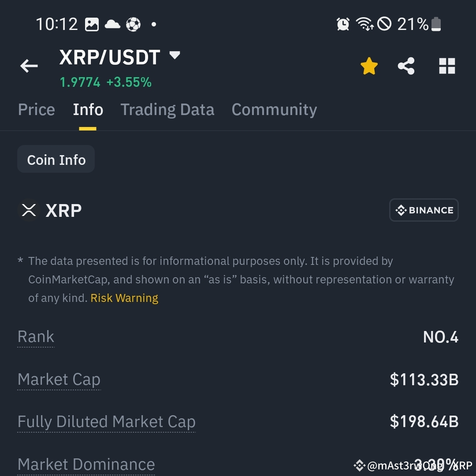Open the share options for XRP
This screenshot has height=476, width=476.
point(406,66)
